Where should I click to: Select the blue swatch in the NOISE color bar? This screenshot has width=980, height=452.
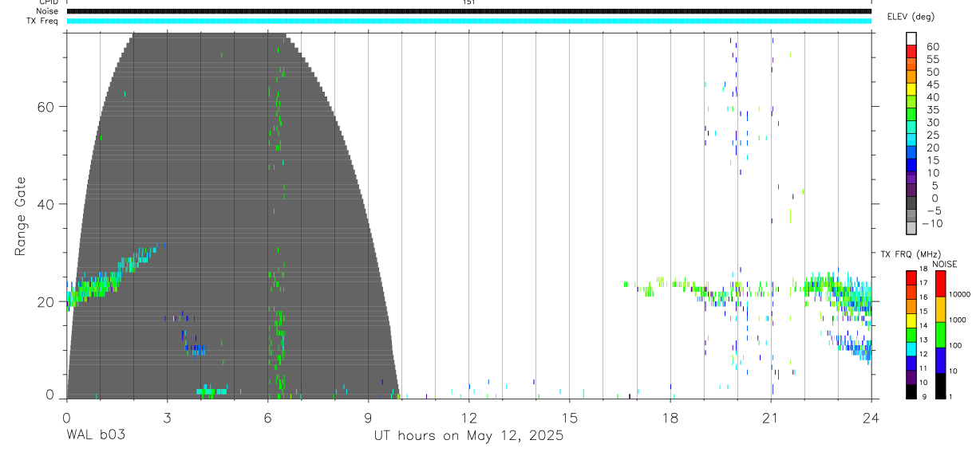(x=940, y=360)
